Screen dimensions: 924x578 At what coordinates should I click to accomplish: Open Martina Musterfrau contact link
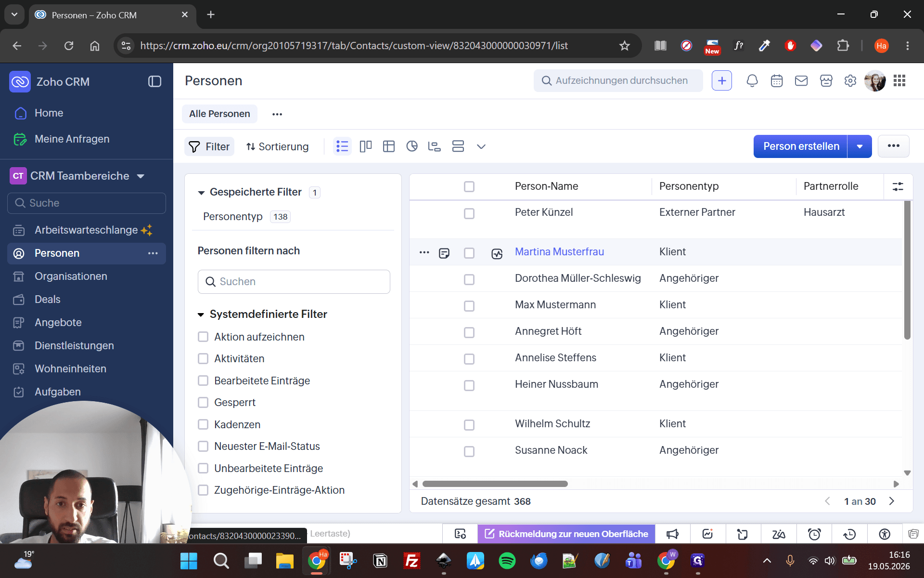coord(559,251)
